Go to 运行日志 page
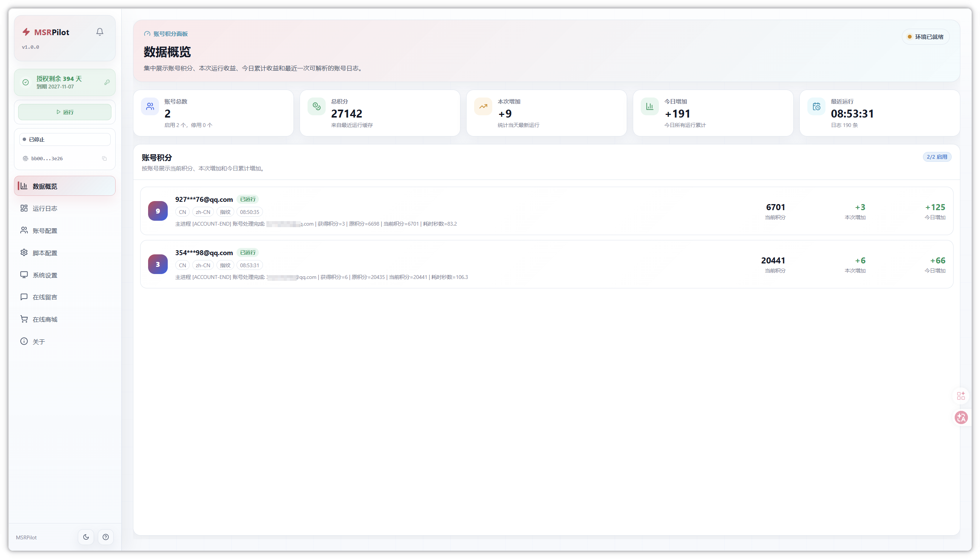The width and height of the screenshot is (980, 559). (65, 208)
